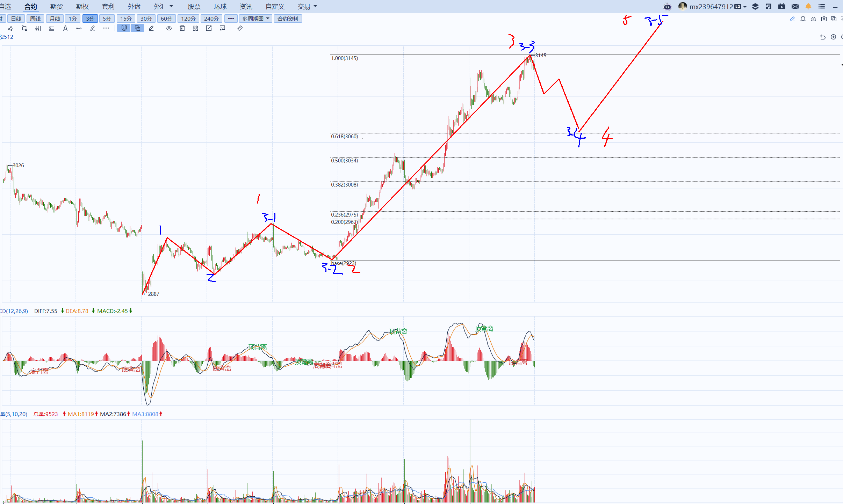The height and width of the screenshot is (504, 843).
Task: Toggle drawings visibility with eye icon
Action: (169, 28)
